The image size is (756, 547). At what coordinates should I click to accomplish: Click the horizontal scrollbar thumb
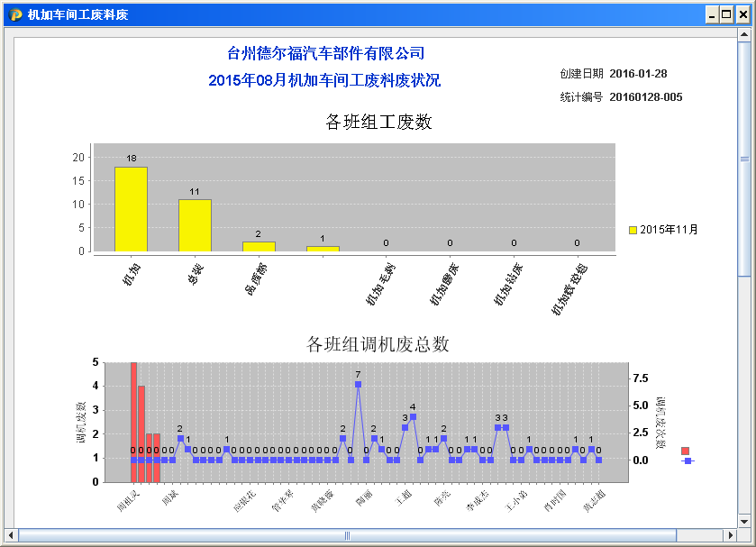pos(347,535)
